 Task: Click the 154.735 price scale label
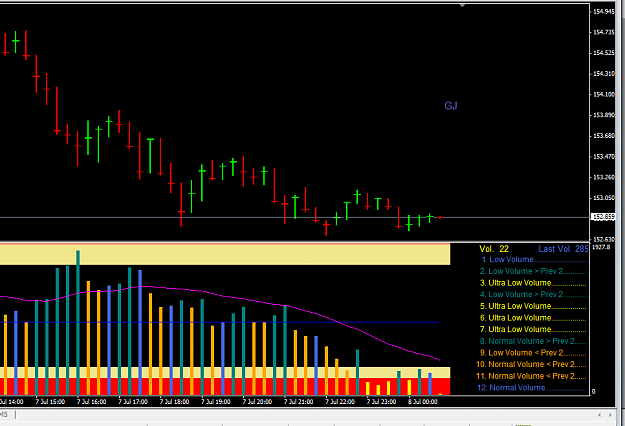604,32
